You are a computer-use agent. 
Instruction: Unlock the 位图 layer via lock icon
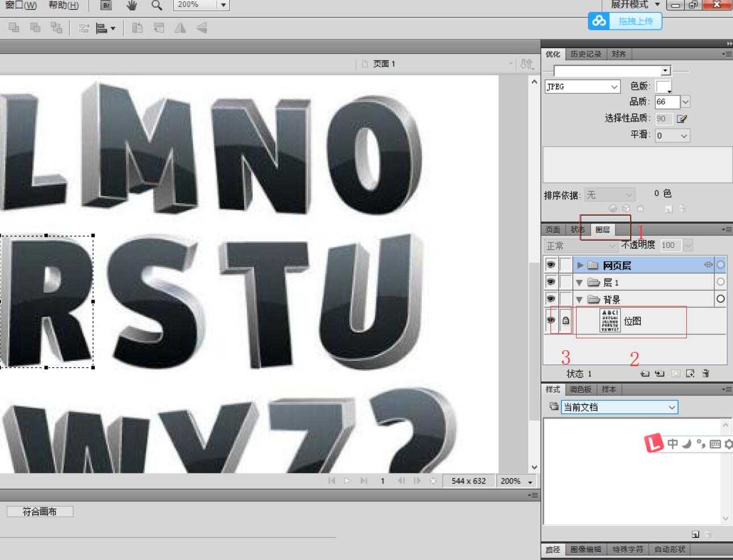[x=566, y=321]
